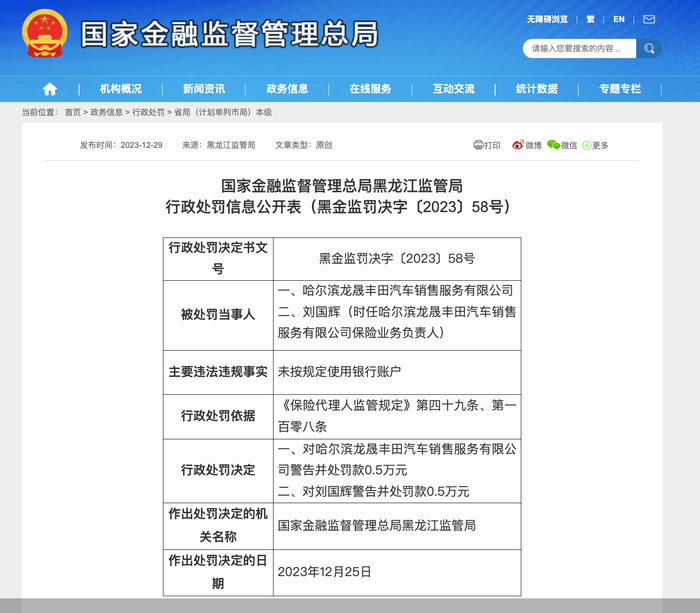Click row header 被处罚当事人
Image resolution: width=700 pixels, height=613 pixels.
tap(218, 315)
